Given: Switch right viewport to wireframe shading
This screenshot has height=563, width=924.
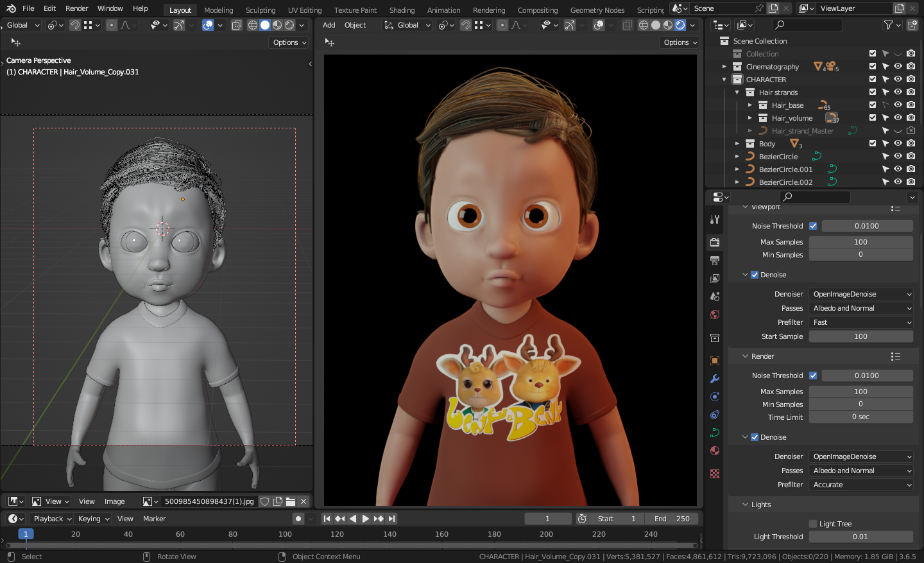Looking at the screenshot, I should pyautogui.click(x=643, y=25).
